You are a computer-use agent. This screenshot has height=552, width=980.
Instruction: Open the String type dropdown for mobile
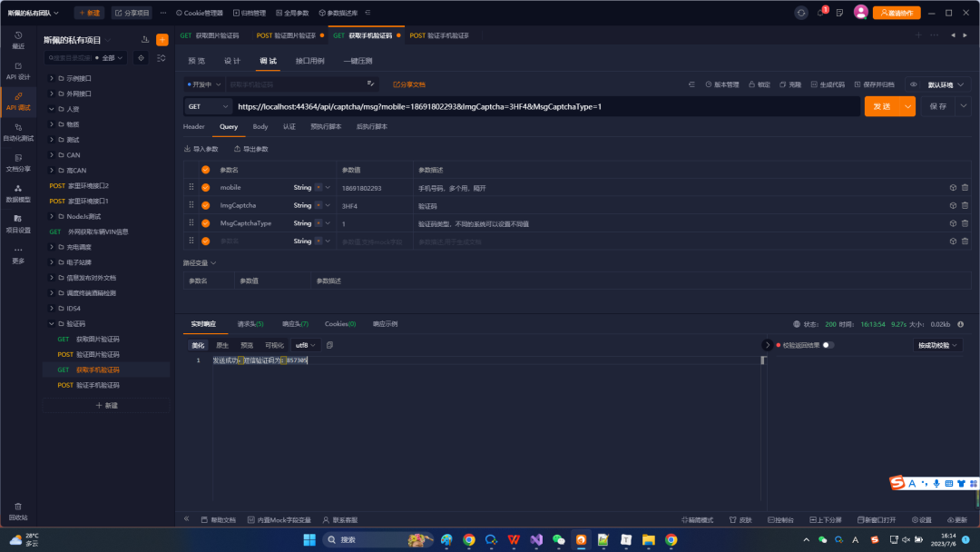pyautogui.click(x=312, y=188)
